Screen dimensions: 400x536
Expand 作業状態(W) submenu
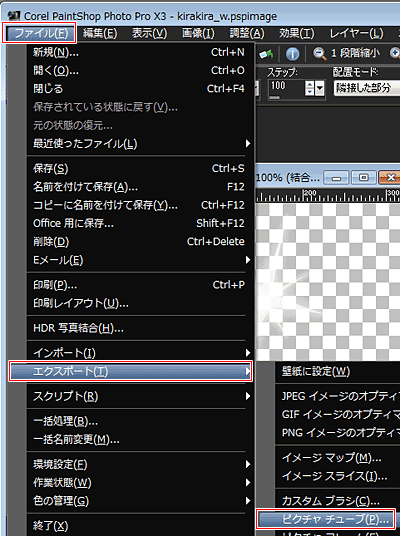pyautogui.click(x=139, y=483)
